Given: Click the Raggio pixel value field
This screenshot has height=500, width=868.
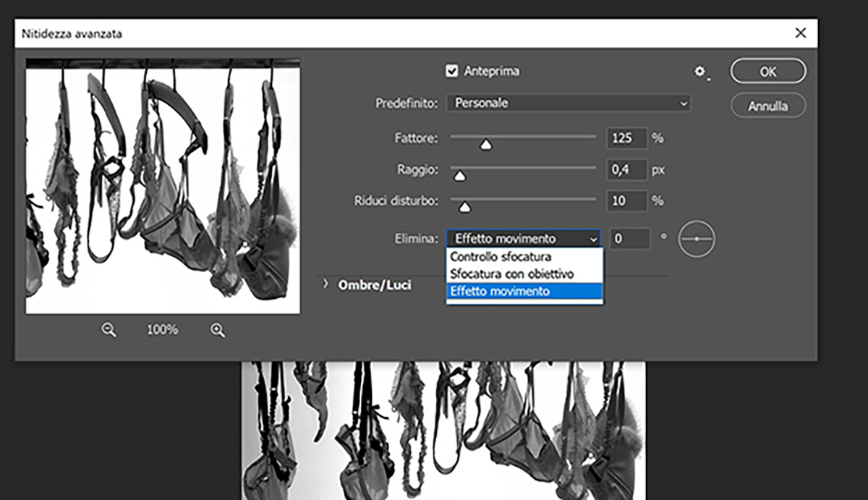Looking at the screenshot, I should (625, 170).
